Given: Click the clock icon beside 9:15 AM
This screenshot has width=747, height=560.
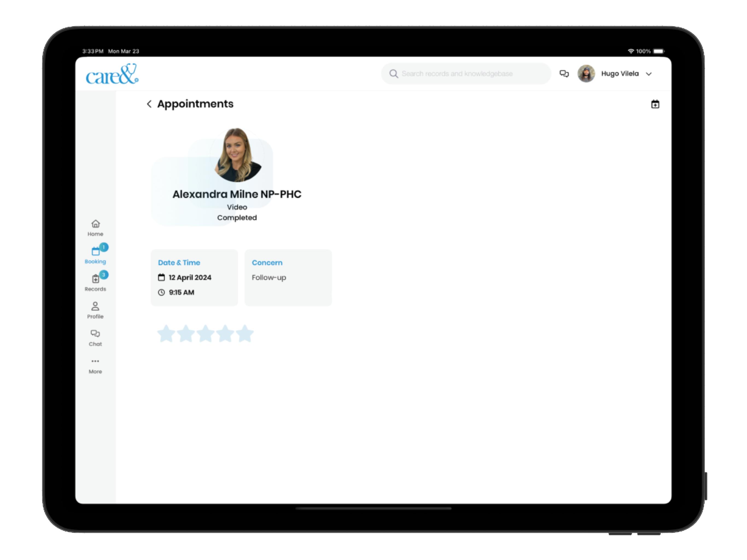Looking at the screenshot, I should [161, 293].
